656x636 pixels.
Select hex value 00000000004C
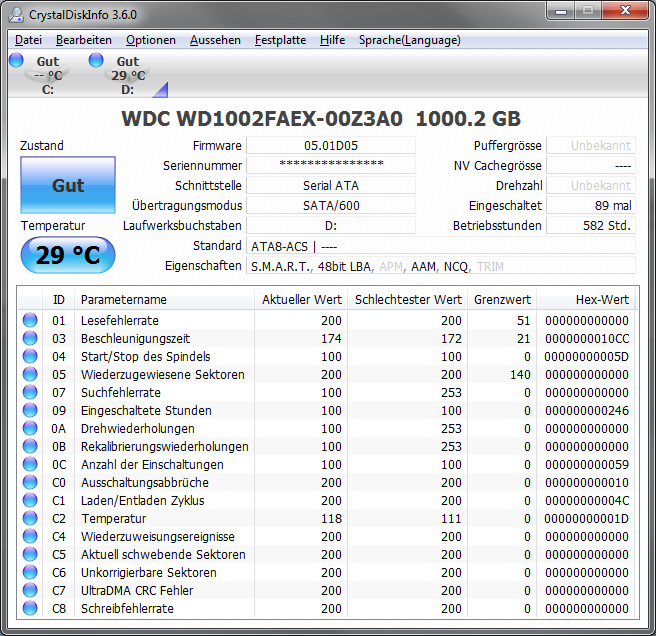pos(587,500)
